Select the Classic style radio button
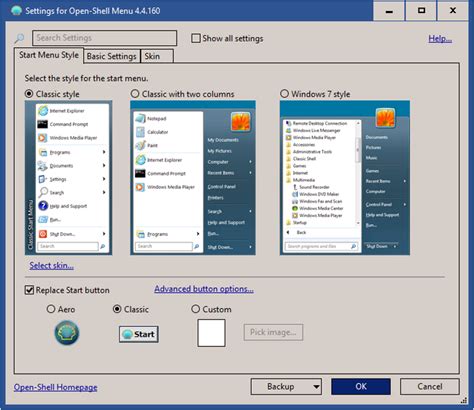This screenshot has width=474, height=410. click(x=29, y=94)
